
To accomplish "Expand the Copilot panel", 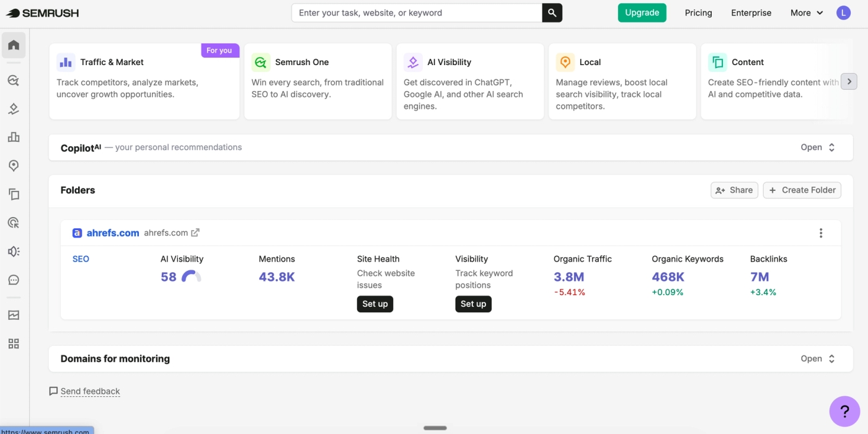I will point(818,148).
